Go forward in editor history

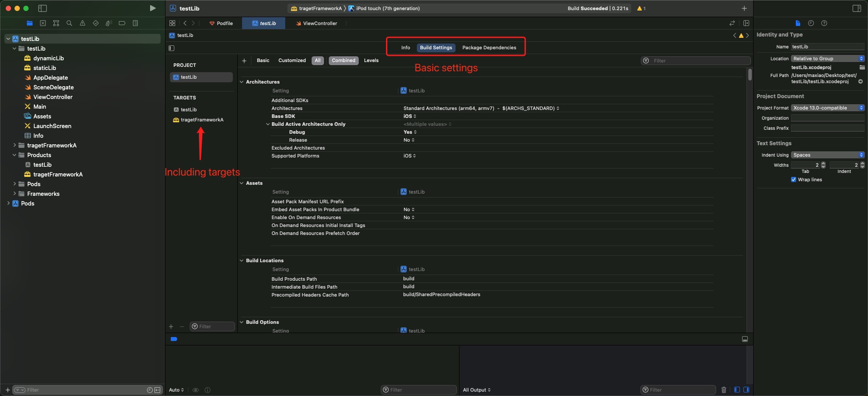193,23
